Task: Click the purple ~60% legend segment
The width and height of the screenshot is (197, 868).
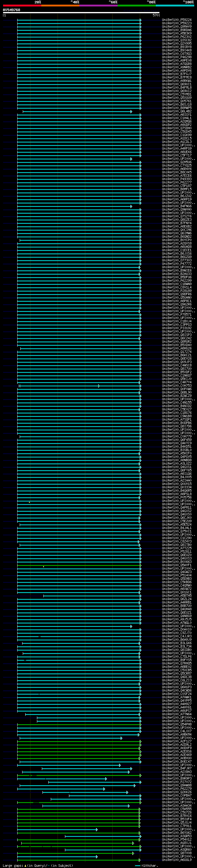Action: [99, 6]
